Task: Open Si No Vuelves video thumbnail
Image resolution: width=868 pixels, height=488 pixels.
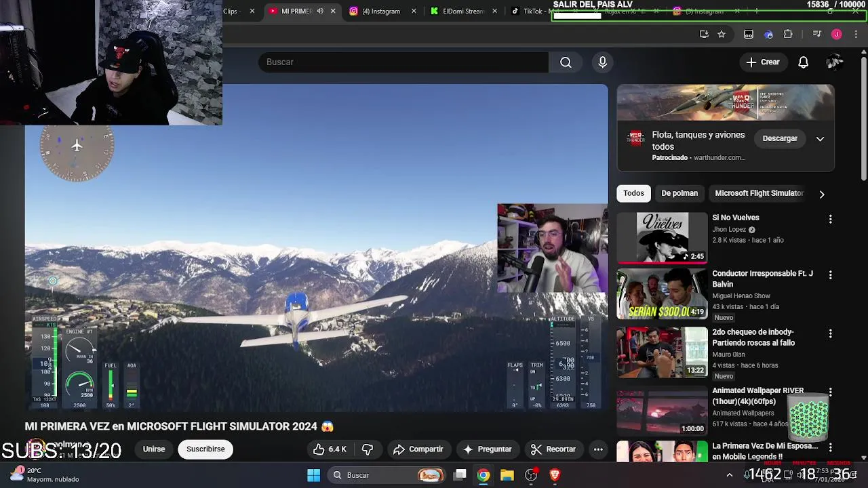Action: (662, 238)
